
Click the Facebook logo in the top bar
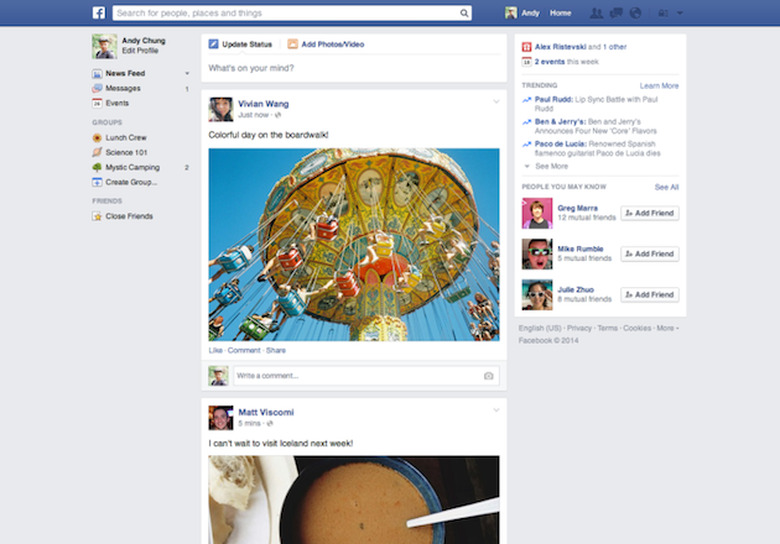tap(99, 13)
